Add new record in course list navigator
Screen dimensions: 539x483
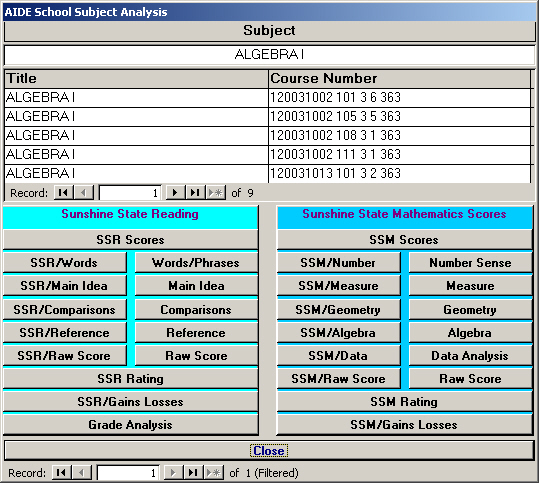coord(216,193)
